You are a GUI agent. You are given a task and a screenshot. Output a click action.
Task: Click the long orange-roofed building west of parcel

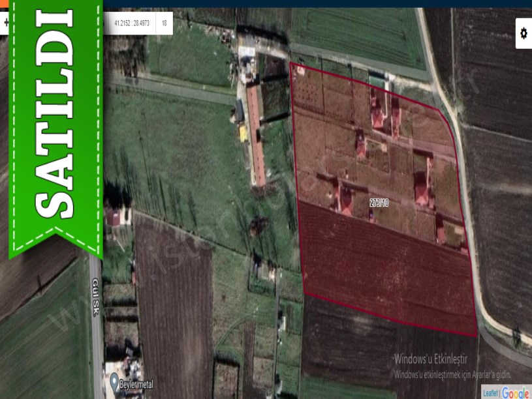click(256, 134)
